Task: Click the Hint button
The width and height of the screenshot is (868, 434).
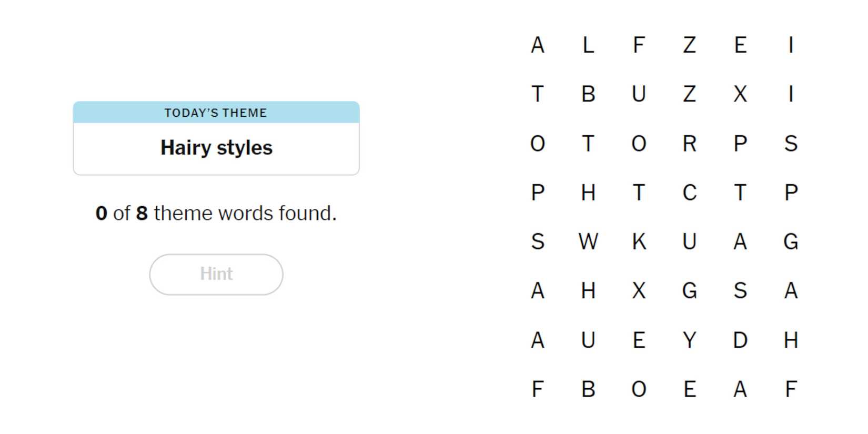Action: pyautogui.click(x=216, y=274)
